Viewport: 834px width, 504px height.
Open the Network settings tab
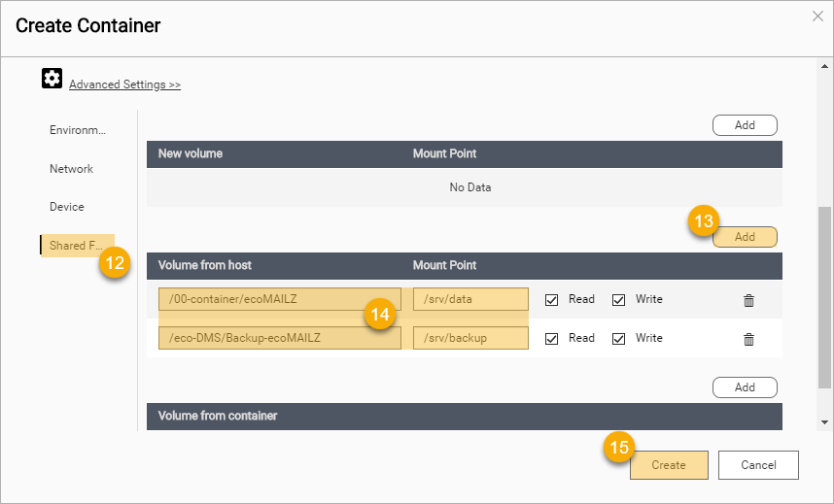coord(71,169)
